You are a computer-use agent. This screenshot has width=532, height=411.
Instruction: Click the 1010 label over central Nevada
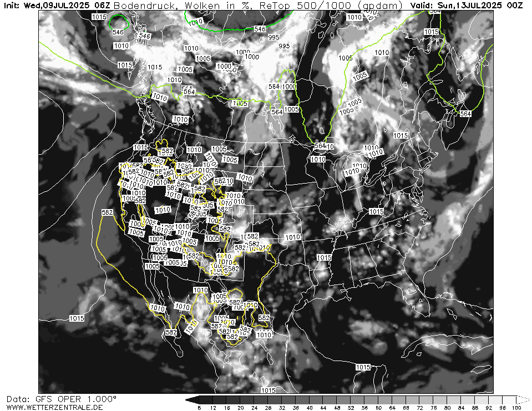tap(163, 210)
